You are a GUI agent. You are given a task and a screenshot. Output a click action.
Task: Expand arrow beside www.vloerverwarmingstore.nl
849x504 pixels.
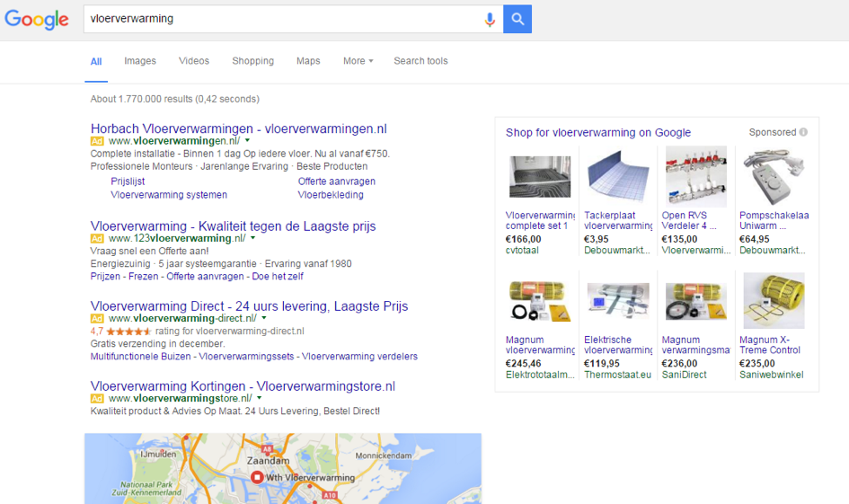click(260, 398)
